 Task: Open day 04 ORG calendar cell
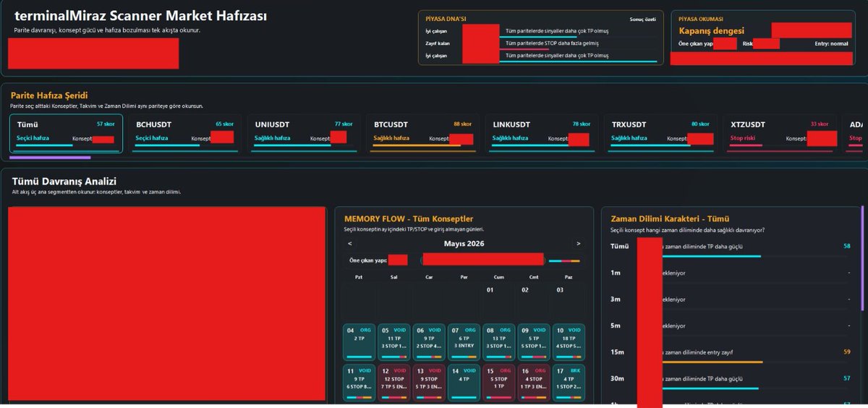click(x=359, y=342)
